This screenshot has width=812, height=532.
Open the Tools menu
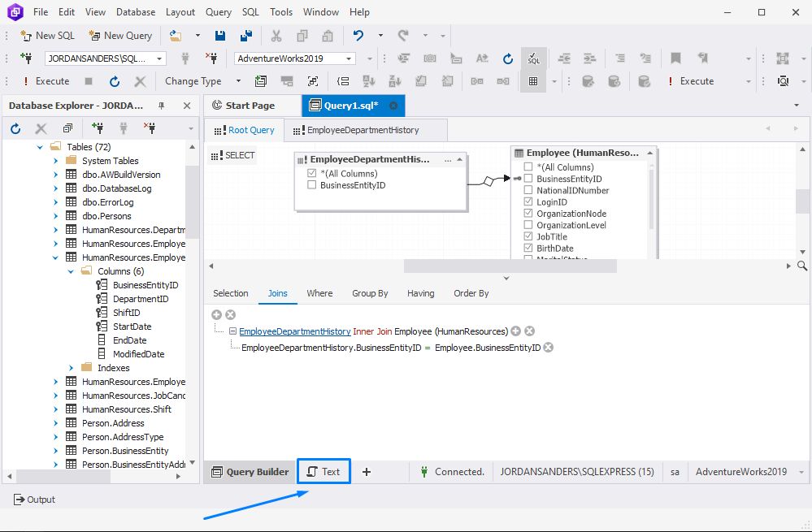pos(281,12)
